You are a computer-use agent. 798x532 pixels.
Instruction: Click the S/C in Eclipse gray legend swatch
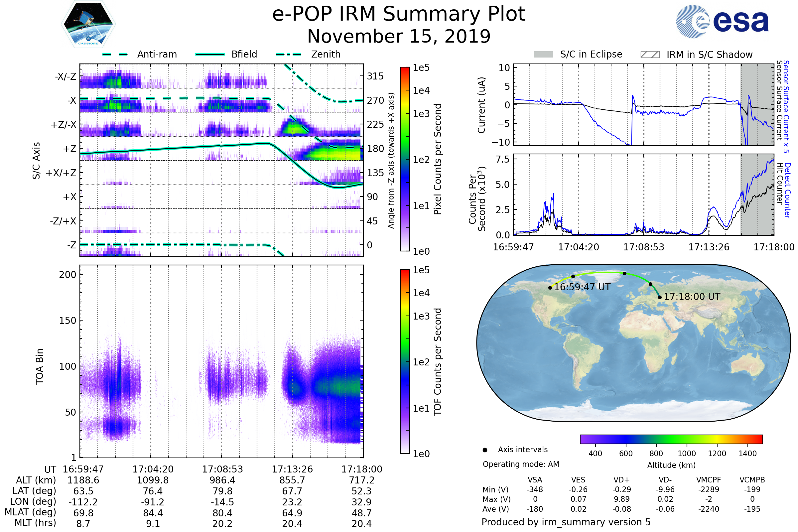pyautogui.click(x=543, y=55)
